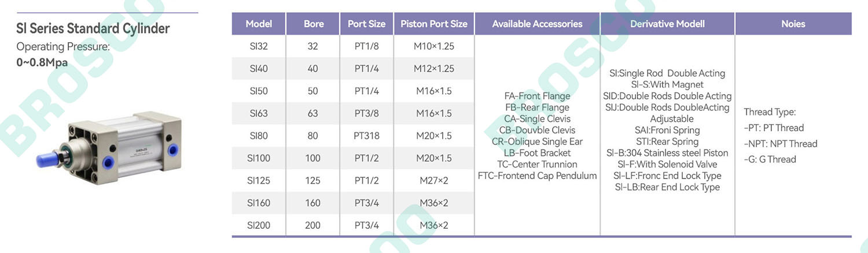Click the SI Series Standard Cylinder title
868x253 pixels.
[93, 28]
